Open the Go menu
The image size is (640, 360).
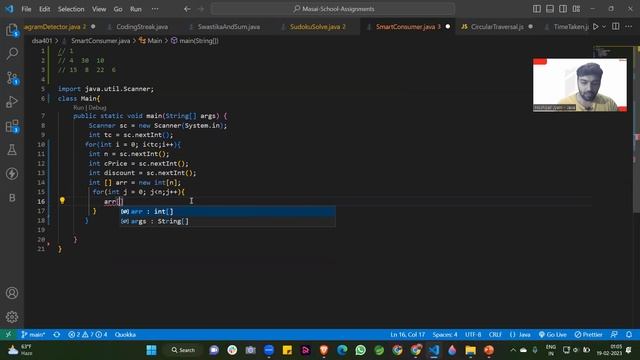tap(118, 9)
